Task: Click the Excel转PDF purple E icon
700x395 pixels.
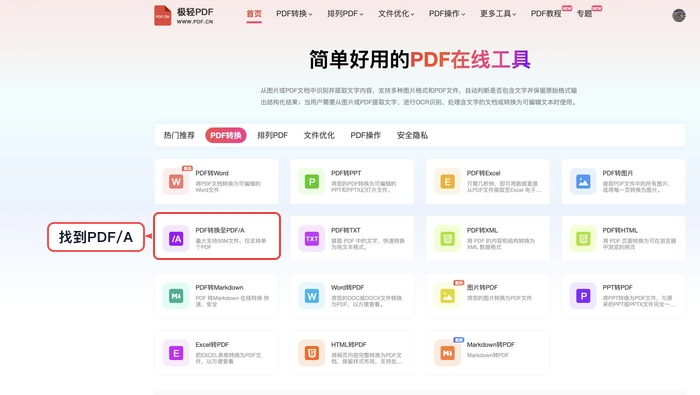Action: [176, 353]
